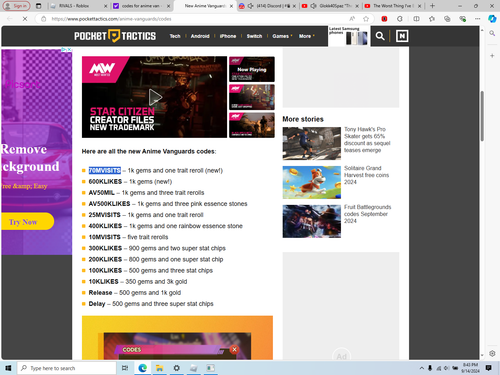The image size is (500, 375).
Task: Click the 10MVISITS code text
Action: [104, 237]
